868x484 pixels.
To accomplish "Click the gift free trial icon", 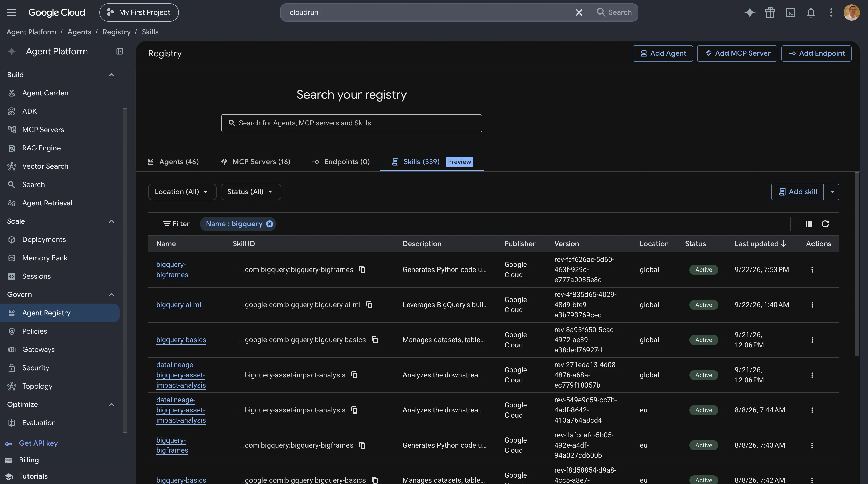I will tap(770, 12).
